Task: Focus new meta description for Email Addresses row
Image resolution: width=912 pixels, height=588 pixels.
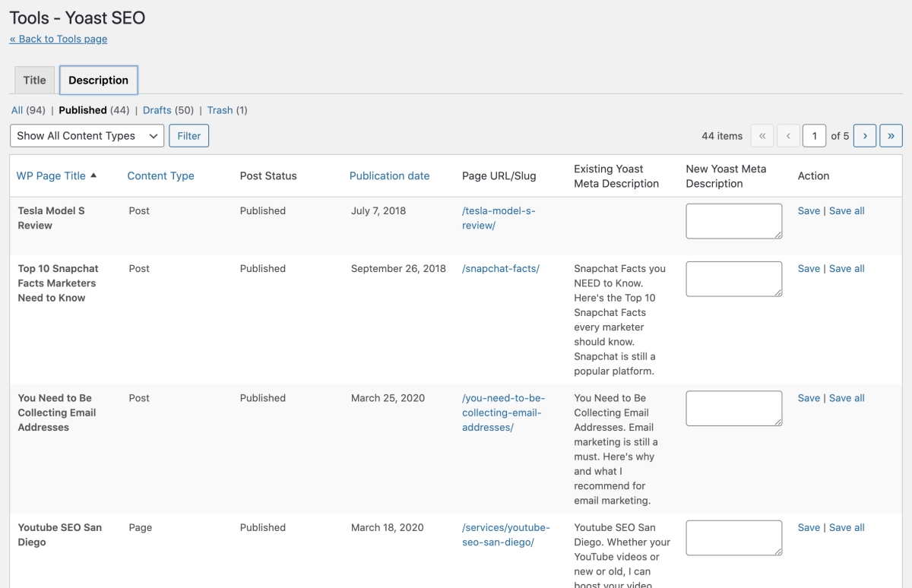Action: click(x=733, y=409)
